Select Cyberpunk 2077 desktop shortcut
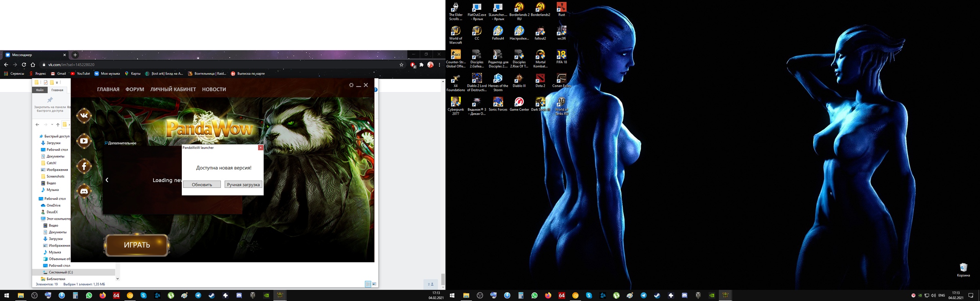This screenshot has height=301, width=980. pyautogui.click(x=456, y=106)
